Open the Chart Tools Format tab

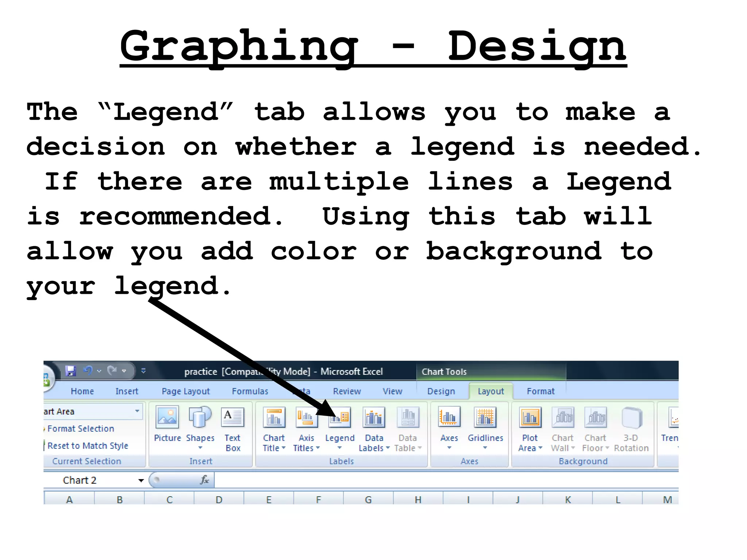(541, 391)
